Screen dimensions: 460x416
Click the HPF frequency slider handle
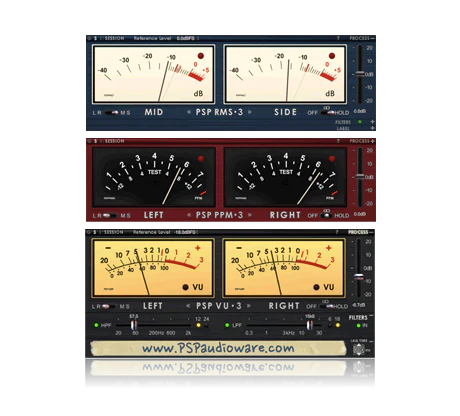tap(134, 325)
